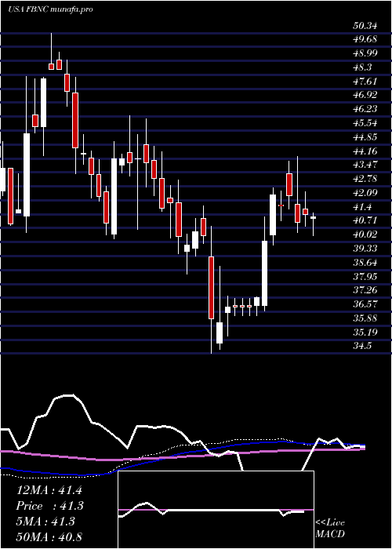This screenshot has width=392, height=549.
Task: Click the 38.64 price axis label
Action: pyautogui.click(x=364, y=262)
